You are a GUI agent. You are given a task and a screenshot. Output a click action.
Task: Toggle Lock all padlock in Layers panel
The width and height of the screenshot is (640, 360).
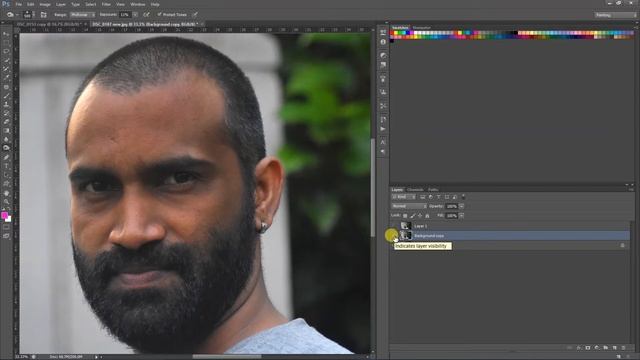[x=427, y=216]
